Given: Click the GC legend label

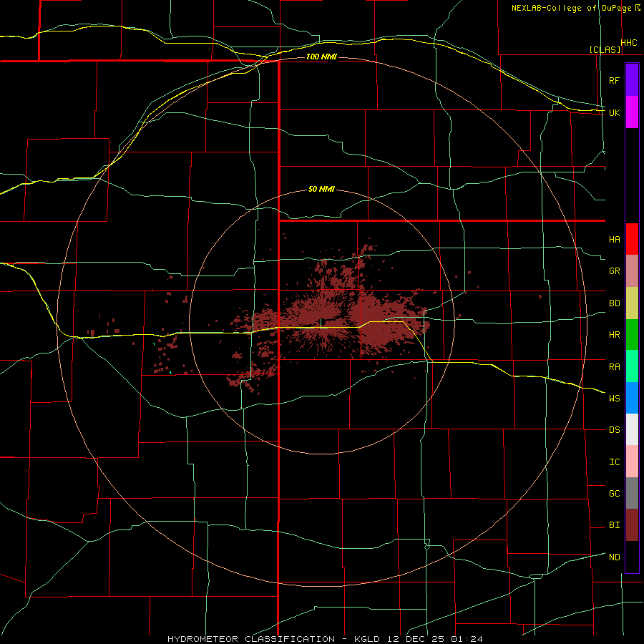Looking at the screenshot, I should pos(614,494).
